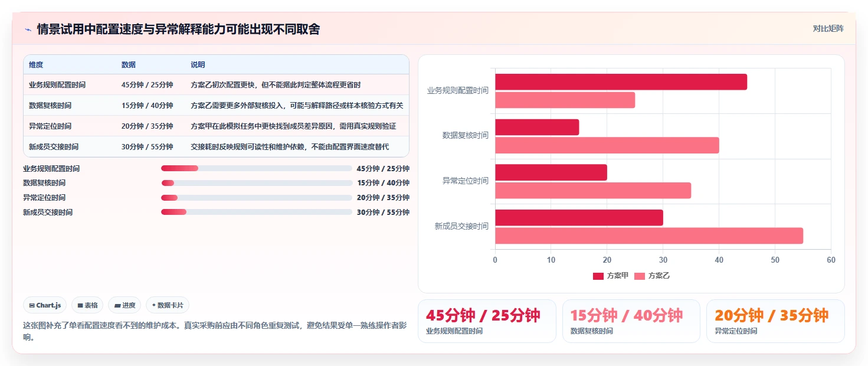Click the 维度 column header
This screenshot has height=366, width=868.
click(x=36, y=65)
